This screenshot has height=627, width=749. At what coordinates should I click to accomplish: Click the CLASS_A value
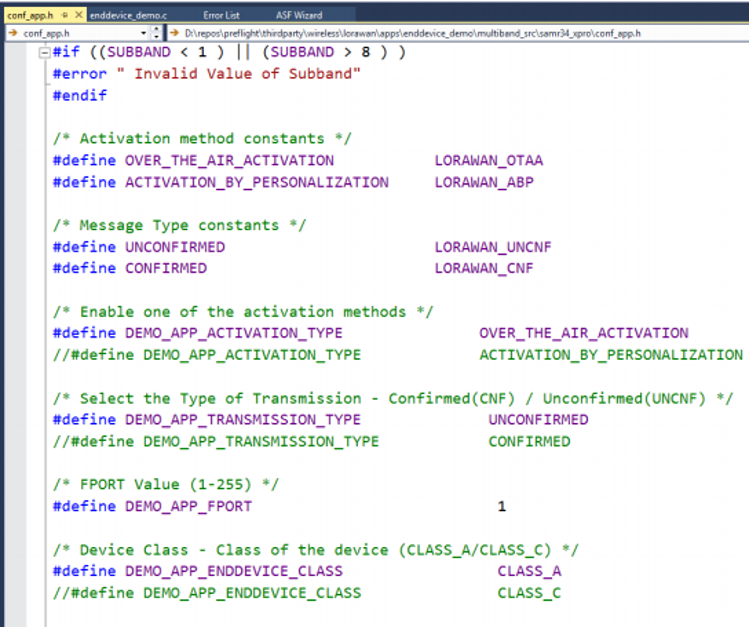(529, 571)
